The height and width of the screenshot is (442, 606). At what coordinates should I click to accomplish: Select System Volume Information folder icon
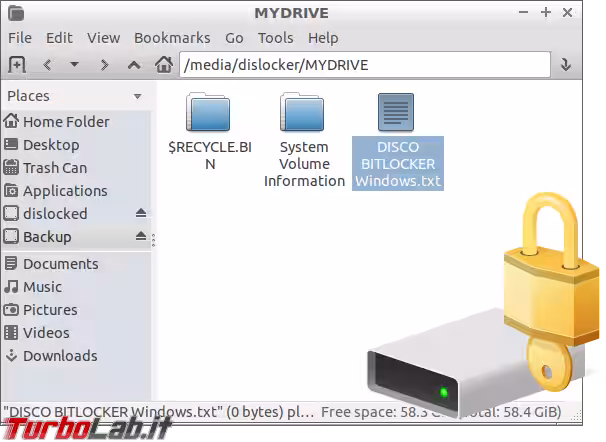[302, 112]
